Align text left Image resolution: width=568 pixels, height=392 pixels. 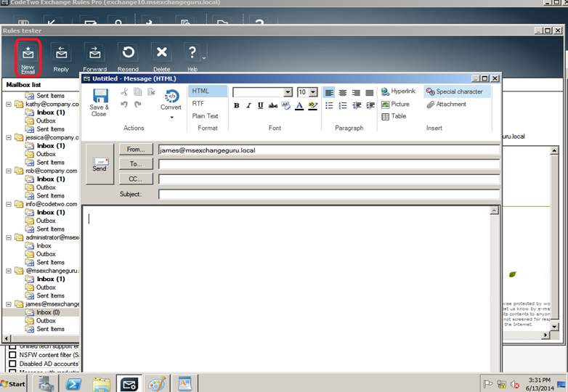point(329,93)
